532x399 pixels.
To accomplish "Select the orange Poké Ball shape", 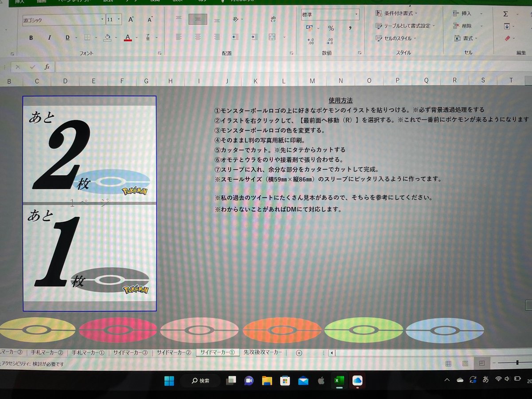I will (282, 330).
